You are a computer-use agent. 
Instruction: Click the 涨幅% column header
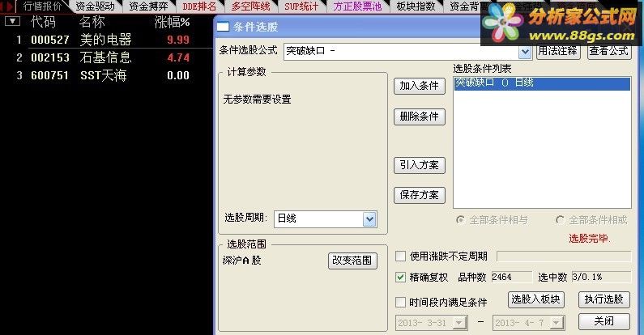click(172, 22)
